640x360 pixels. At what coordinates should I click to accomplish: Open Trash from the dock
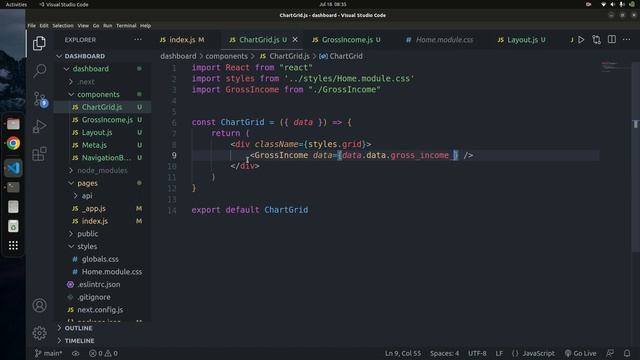click(13, 226)
